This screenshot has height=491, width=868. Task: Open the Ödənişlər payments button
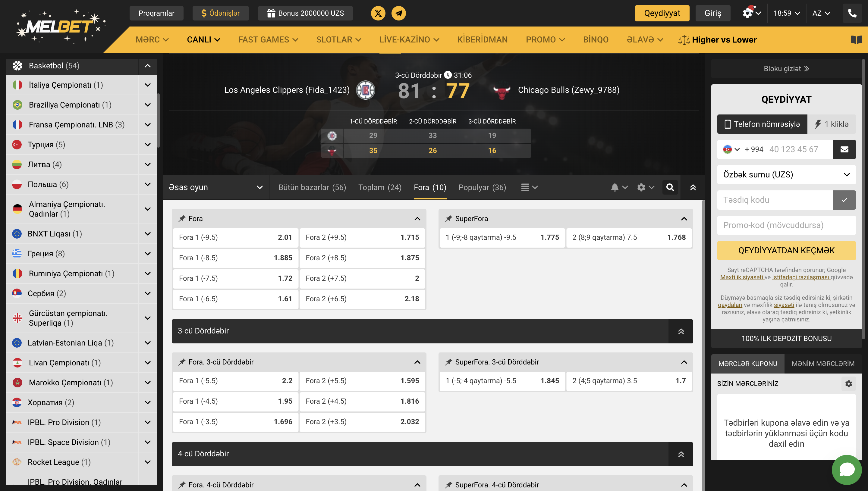coord(220,13)
